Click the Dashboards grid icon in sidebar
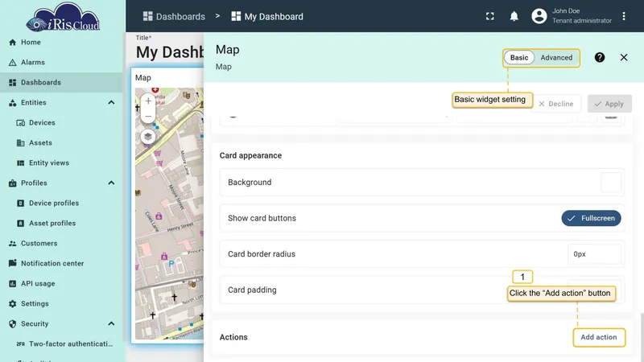Screen dimensions: 644x362 [12, 83]
